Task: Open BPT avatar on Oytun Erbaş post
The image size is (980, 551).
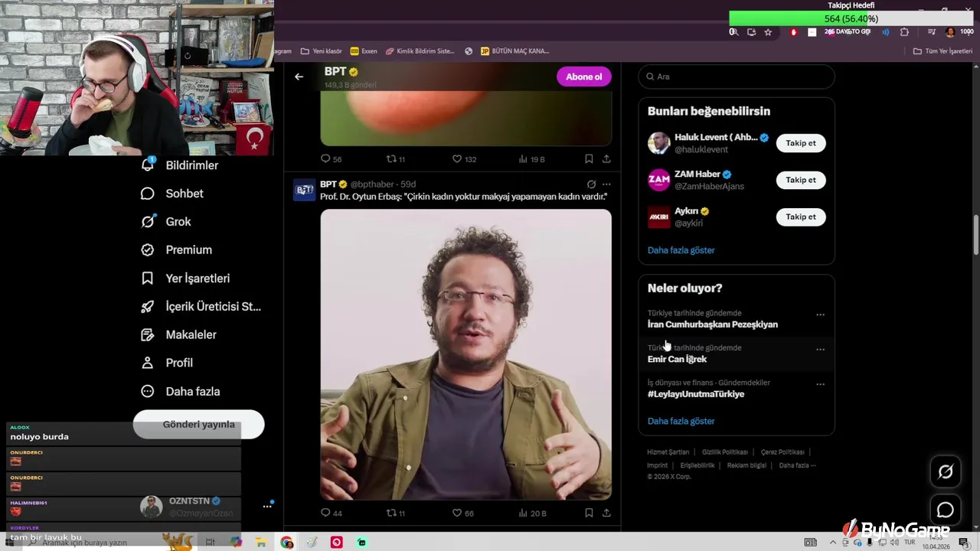Action: [x=305, y=190]
